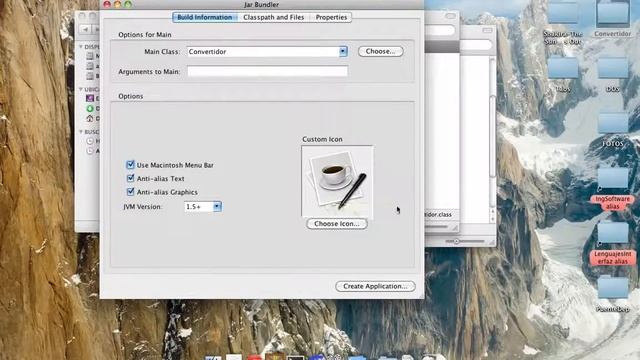Screen dimensions: 640x360
Task: Click Create Application... button
Action: click(x=375, y=286)
